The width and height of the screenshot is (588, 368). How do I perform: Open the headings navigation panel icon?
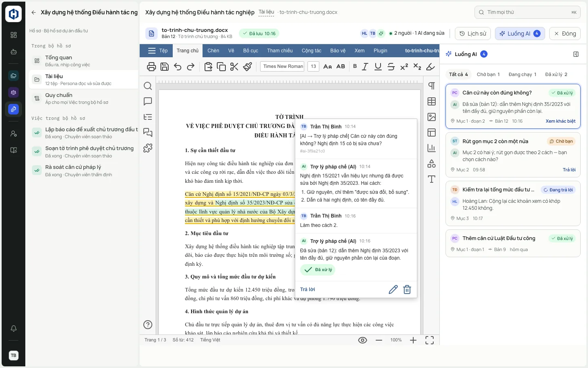(x=148, y=117)
